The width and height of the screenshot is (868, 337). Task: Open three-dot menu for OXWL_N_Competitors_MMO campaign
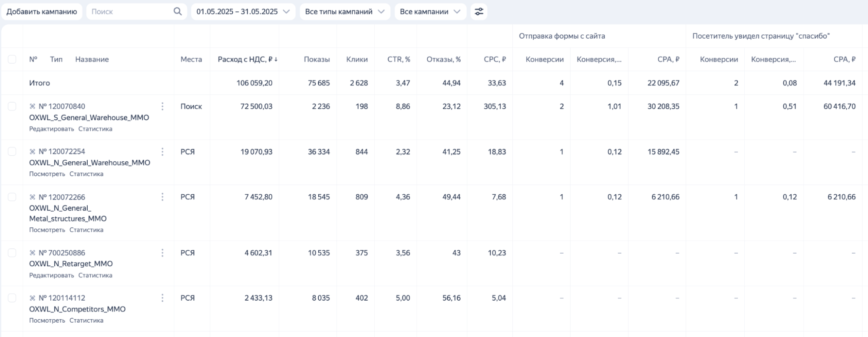pyautogui.click(x=162, y=298)
